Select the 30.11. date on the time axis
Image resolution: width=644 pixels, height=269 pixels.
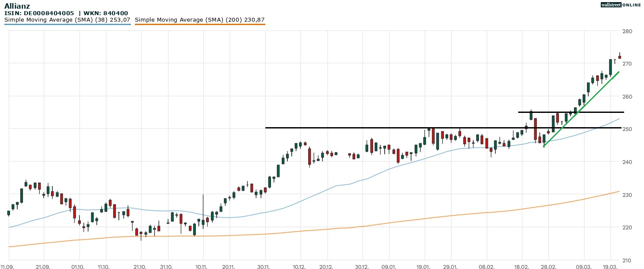click(265, 266)
